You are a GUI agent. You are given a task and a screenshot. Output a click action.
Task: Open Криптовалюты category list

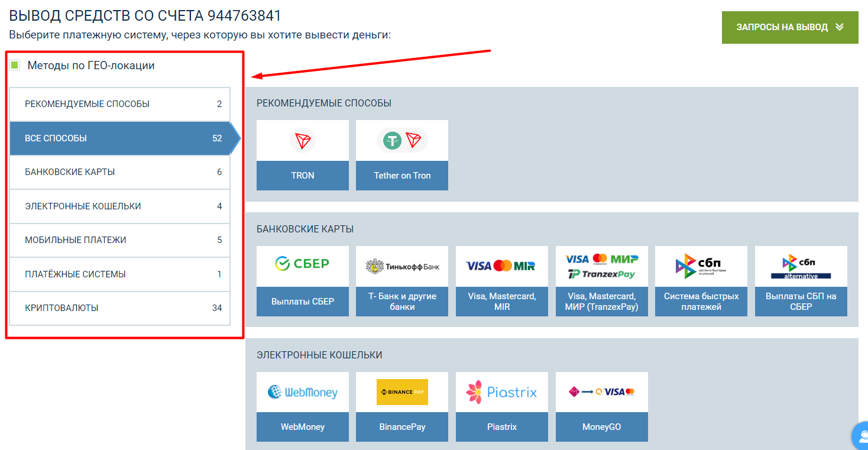point(119,308)
